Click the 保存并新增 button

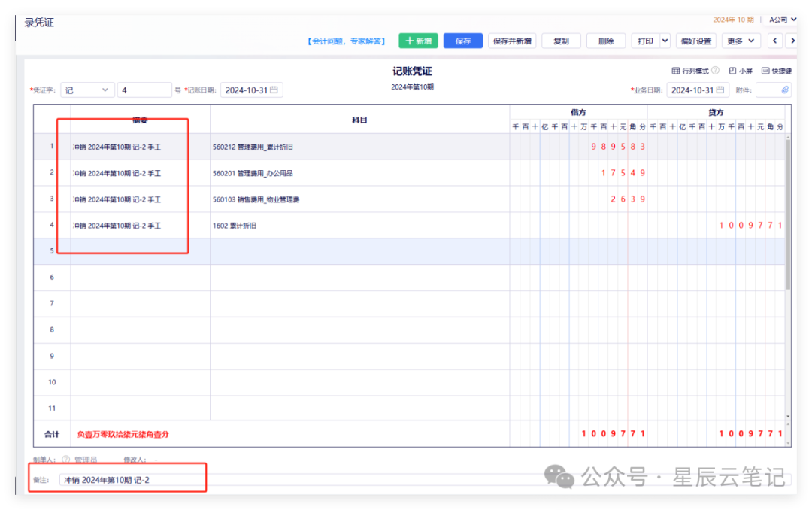coord(512,41)
